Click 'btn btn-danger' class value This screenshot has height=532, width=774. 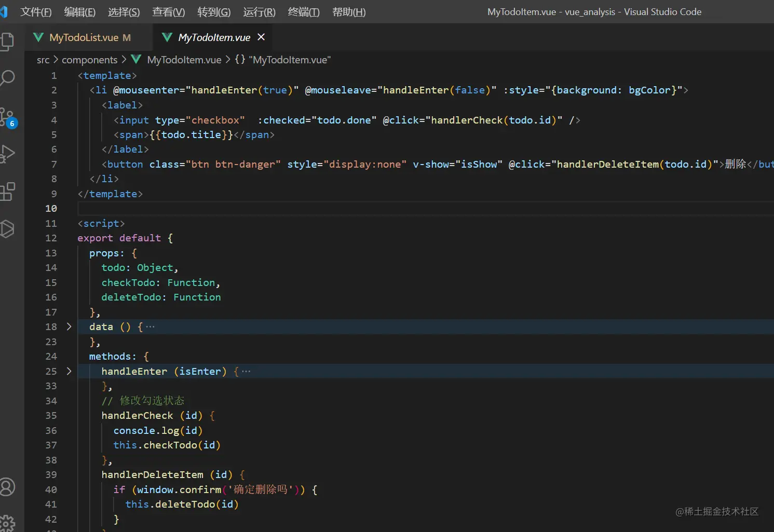233,165
